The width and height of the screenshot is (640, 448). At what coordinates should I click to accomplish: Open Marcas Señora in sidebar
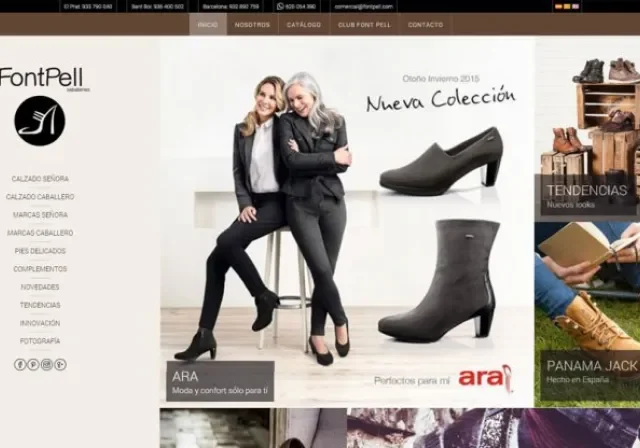click(x=40, y=215)
